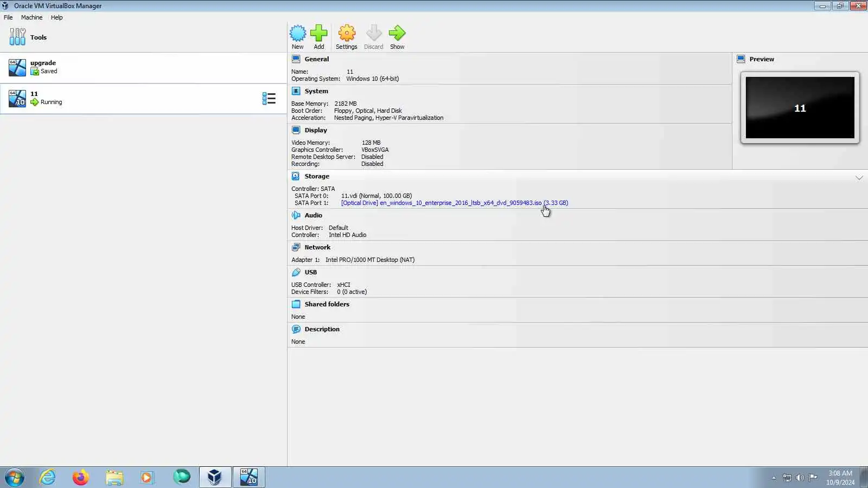This screenshot has height=488, width=868.
Task: Open the Machine menu
Action: 31,17
